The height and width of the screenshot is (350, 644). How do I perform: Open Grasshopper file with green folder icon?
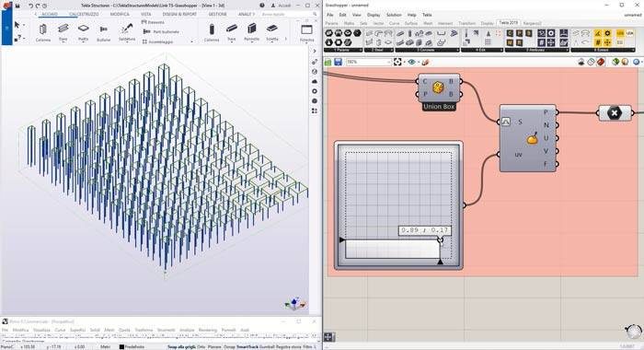[328, 62]
